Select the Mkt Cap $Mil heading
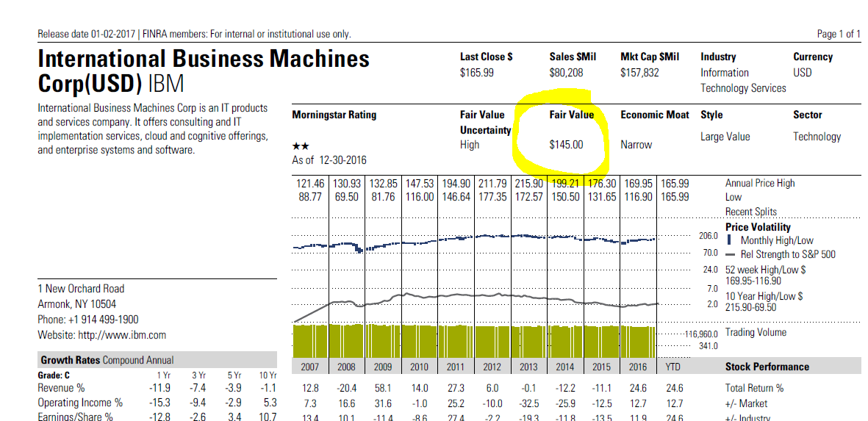Image resolution: width=868 pixels, height=421 pixels. (650, 57)
